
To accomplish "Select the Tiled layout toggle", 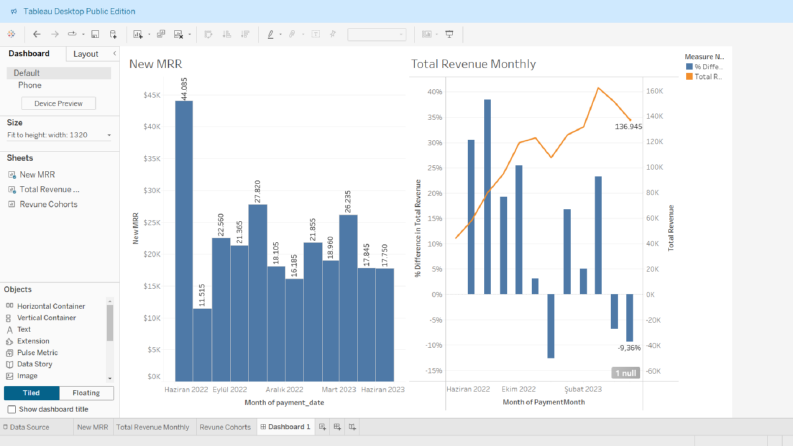I will [31, 393].
